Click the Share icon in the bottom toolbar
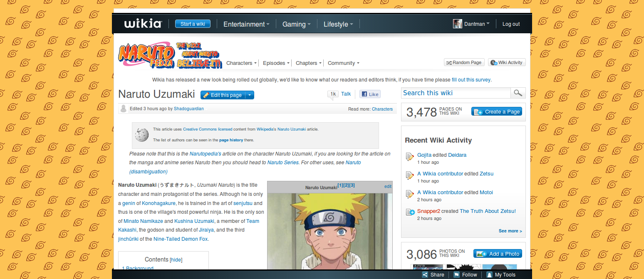644x279 pixels. 425,275
